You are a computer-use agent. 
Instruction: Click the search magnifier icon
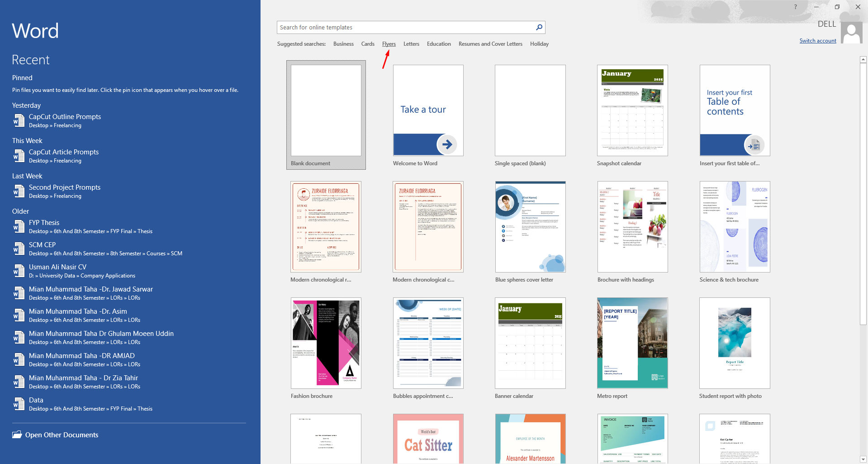click(x=538, y=27)
